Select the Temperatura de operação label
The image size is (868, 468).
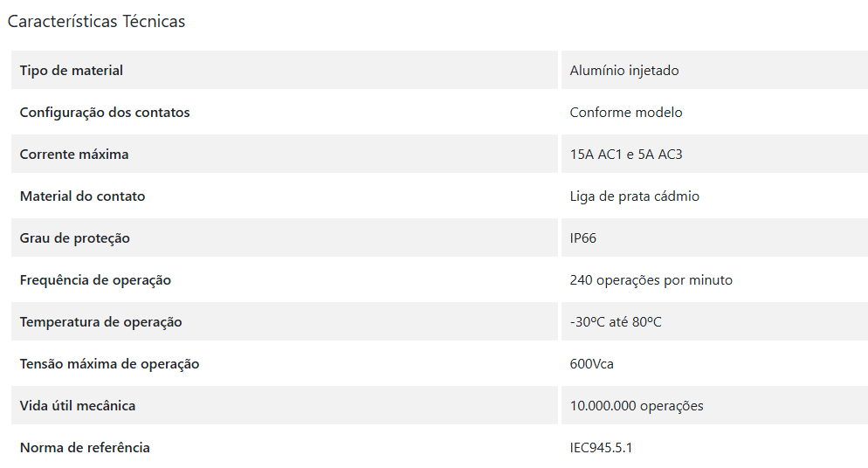click(100, 322)
